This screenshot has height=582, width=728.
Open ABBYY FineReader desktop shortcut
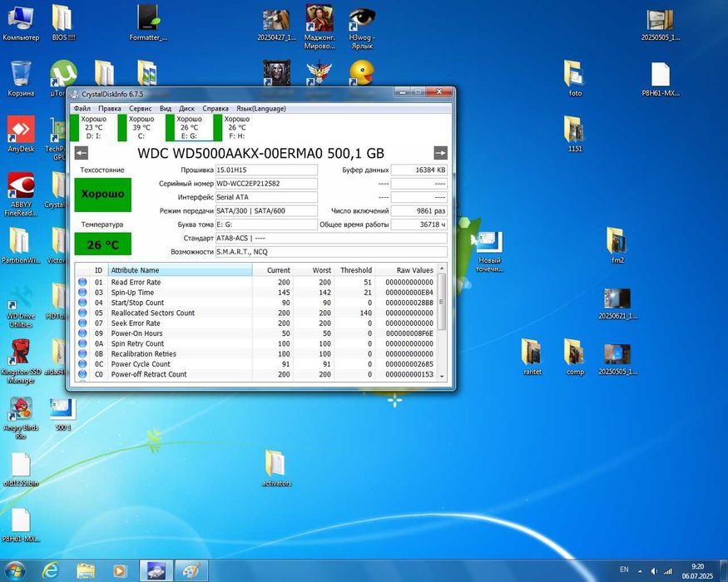point(21,194)
